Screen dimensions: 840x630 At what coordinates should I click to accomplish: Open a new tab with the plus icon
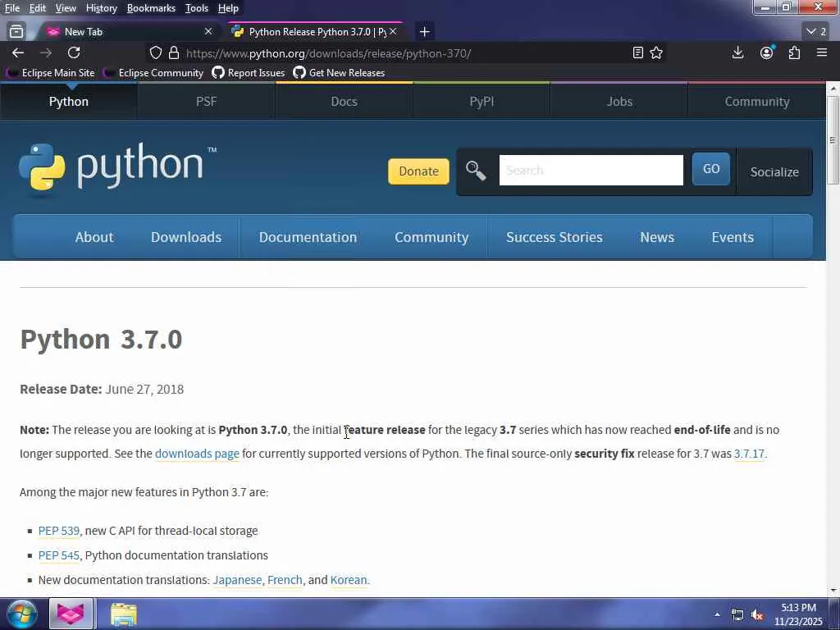tap(424, 32)
